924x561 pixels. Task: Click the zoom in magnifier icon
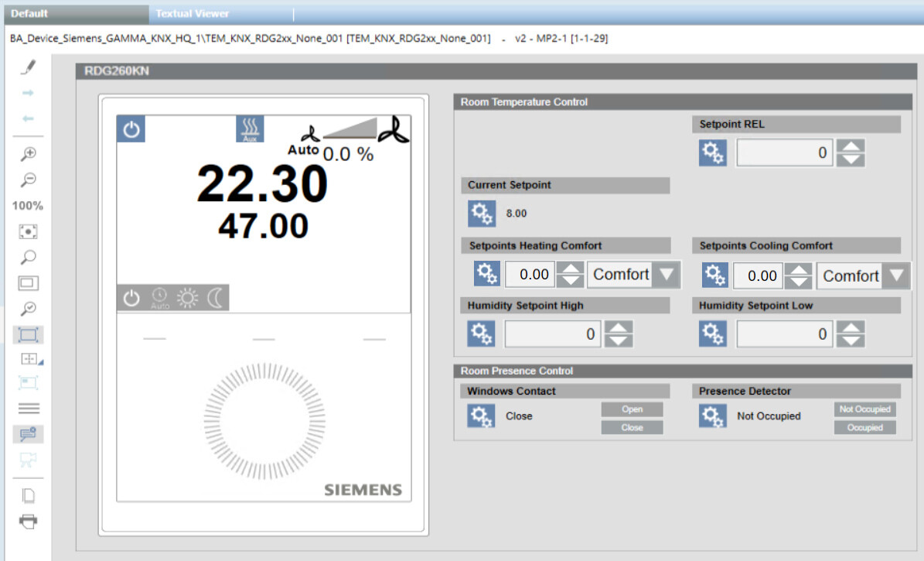click(29, 153)
